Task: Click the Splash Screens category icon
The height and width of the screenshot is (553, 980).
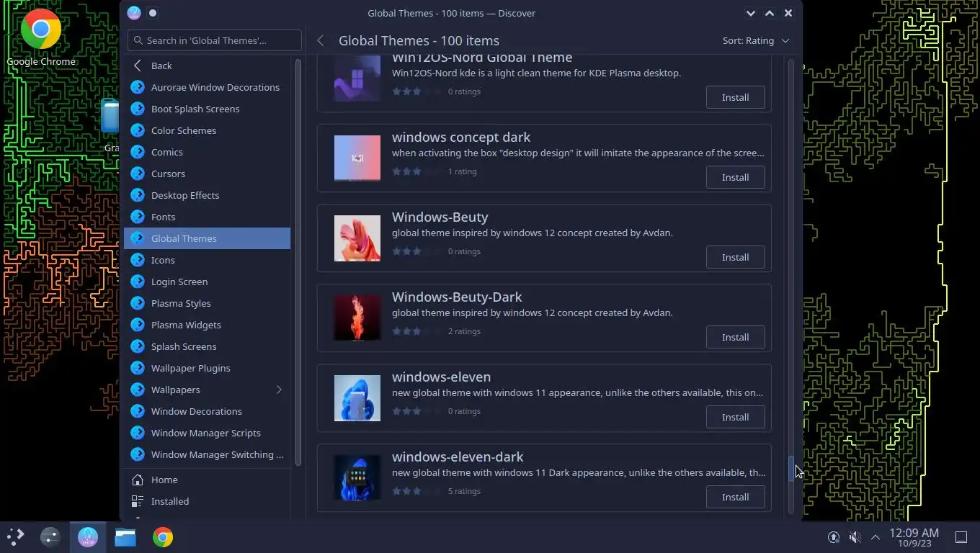Action: pos(138,346)
